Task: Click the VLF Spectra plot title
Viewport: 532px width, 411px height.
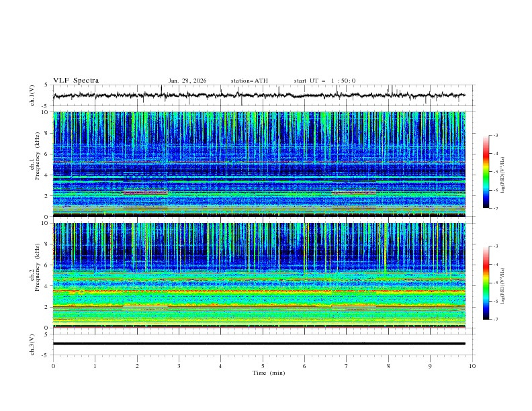Action: 76,81
